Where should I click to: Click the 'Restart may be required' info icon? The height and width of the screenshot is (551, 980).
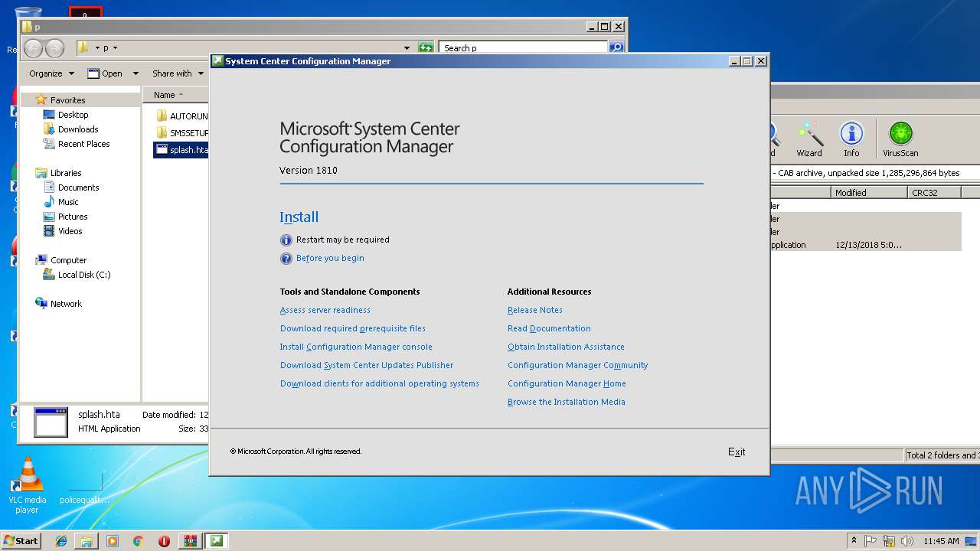(286, 240)
